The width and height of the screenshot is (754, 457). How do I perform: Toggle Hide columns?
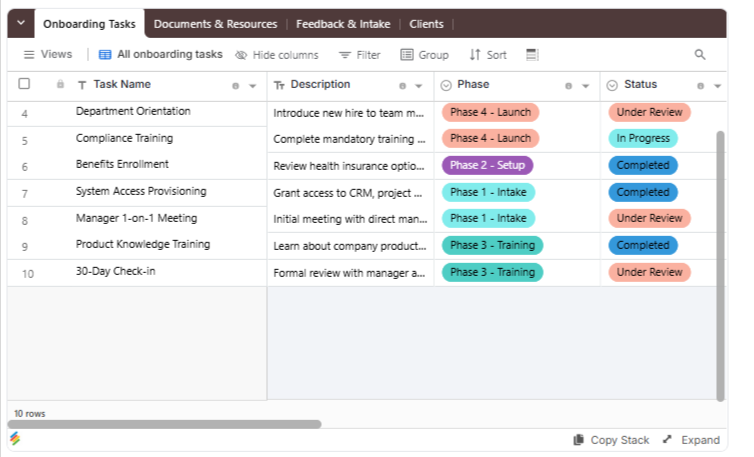[x=276, y=55]
